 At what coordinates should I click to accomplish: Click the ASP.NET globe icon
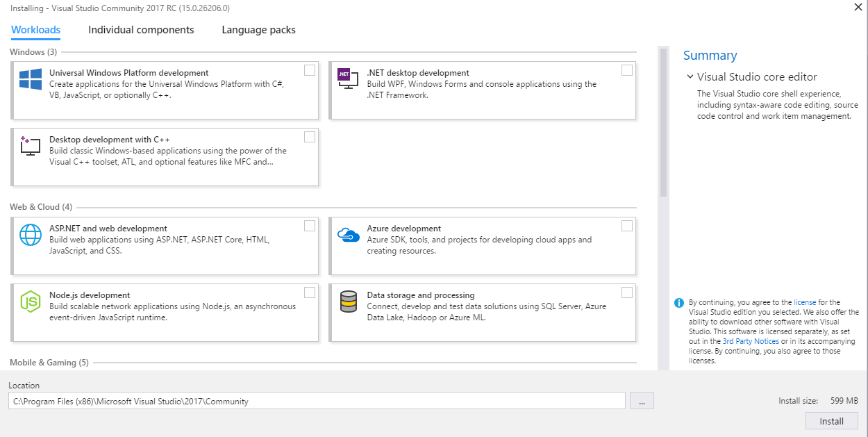pyautogui.click(x=31, y=235)
